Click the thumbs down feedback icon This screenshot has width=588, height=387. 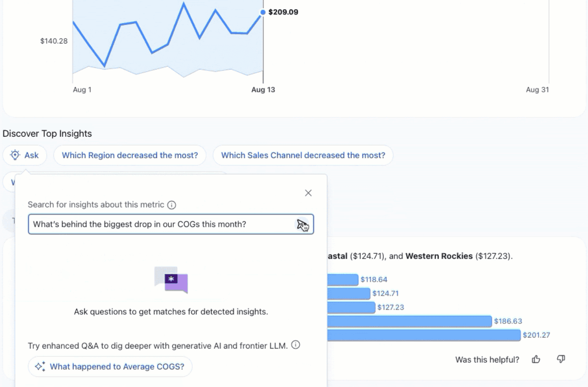click(x=561, y=360)
